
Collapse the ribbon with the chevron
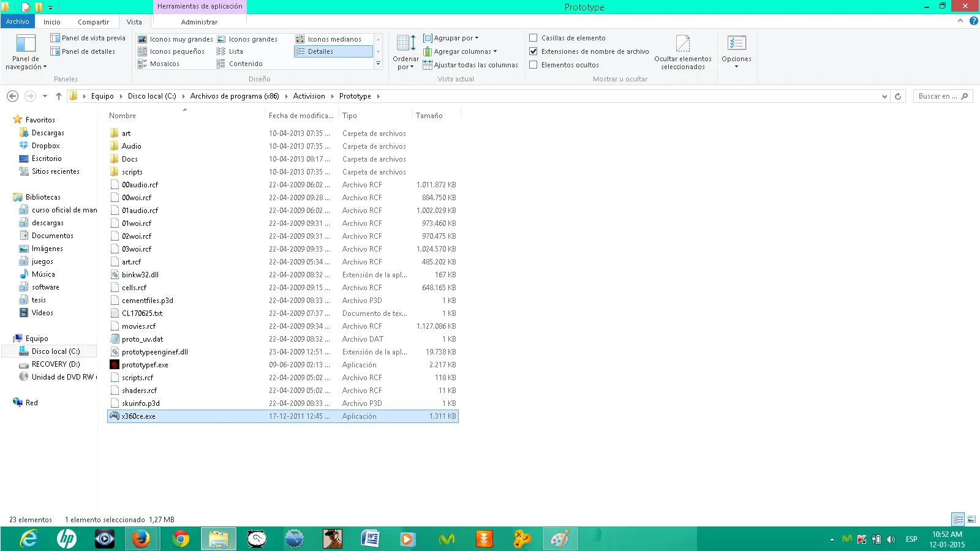960,21
